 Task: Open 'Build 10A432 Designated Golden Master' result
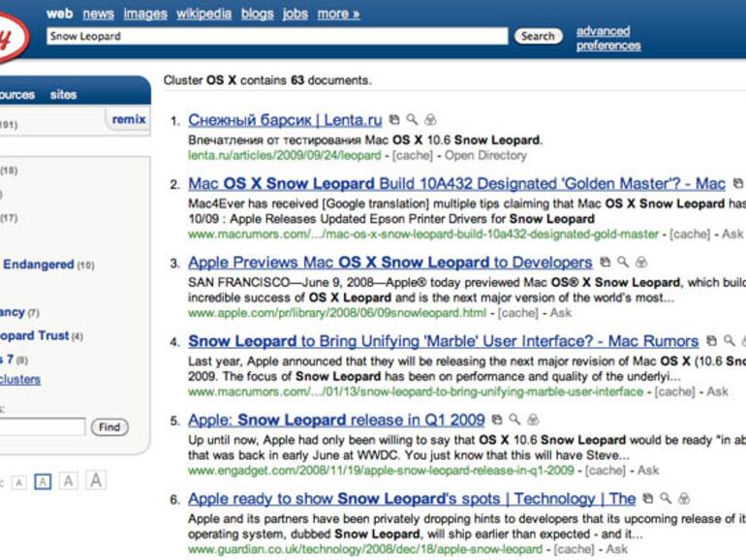(x=456, y=183)
